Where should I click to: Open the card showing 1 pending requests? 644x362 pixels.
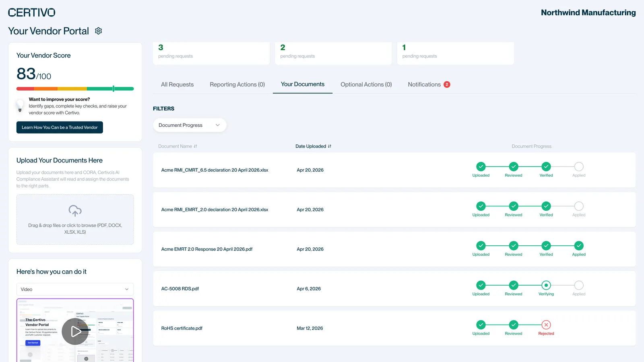[x=455, y=53]
